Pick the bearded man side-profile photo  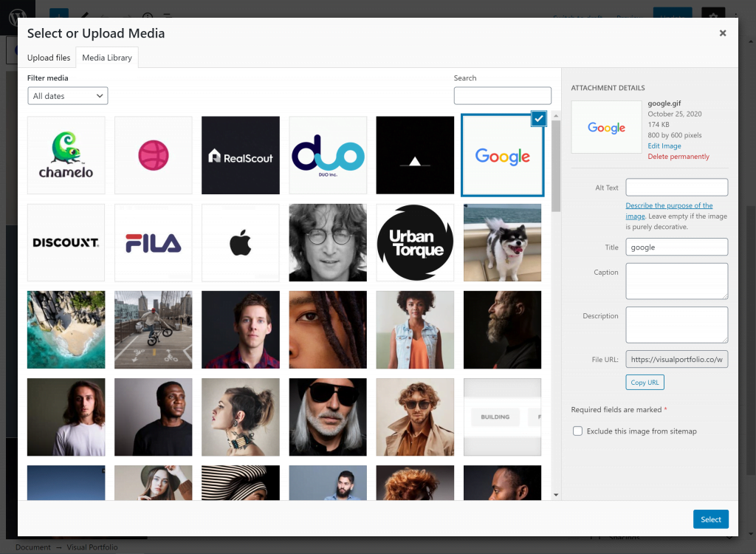click(x=502, y=330)
